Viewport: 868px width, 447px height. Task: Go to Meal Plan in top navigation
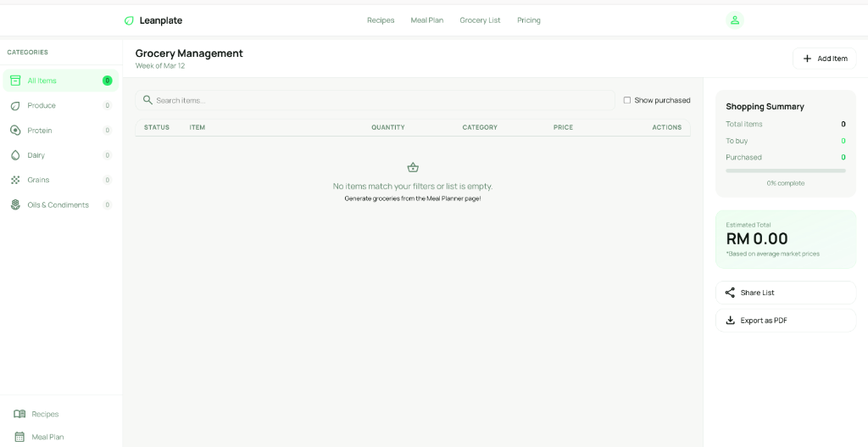pos(427,20)
